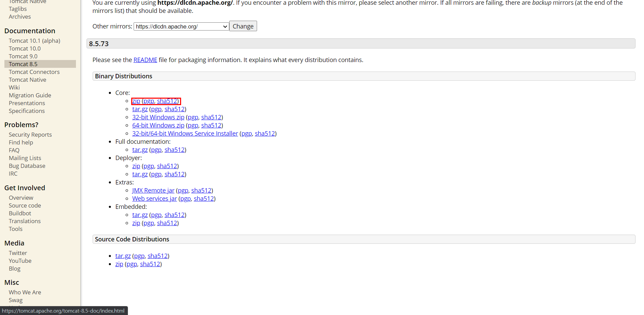
Task: Open the Specifications page
Action: 27,111
